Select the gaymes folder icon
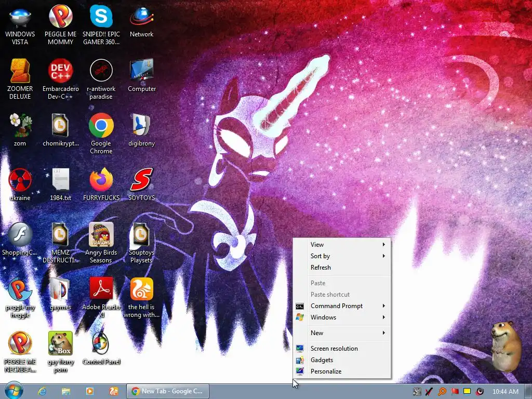Viewport: 532px width, 399px height. pos(60,294)
